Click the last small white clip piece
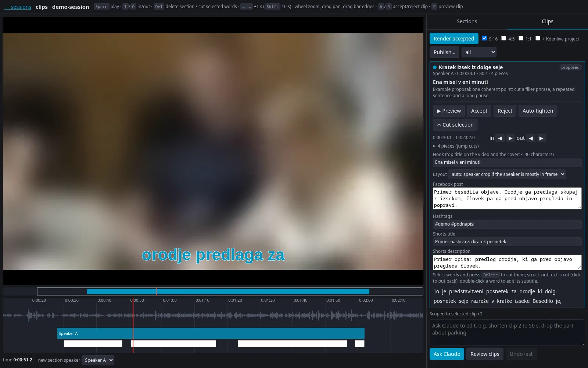Image resolution: width=588 pixels, height=368 pixels. point(359,344)
